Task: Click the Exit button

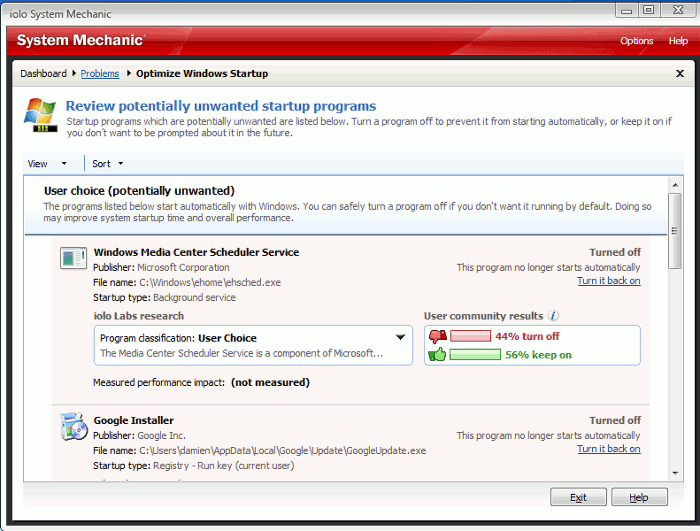Action: (578, 497)
